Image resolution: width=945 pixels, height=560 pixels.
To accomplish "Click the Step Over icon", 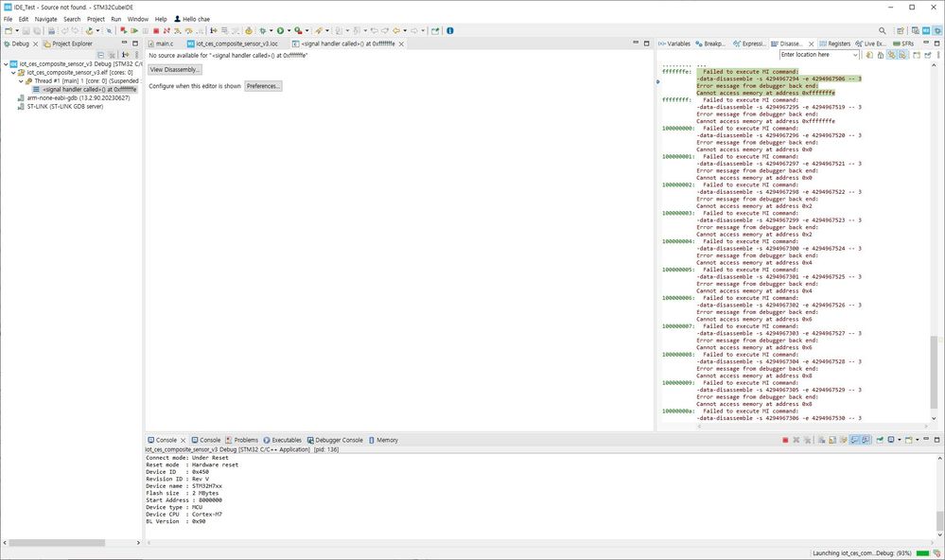I will click(x=188, y=30).
